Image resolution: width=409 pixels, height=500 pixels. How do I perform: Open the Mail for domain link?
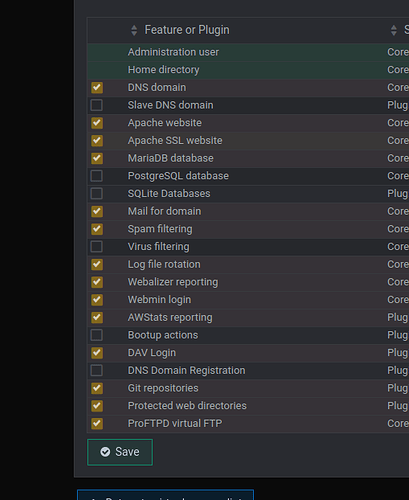pos(165,211)
